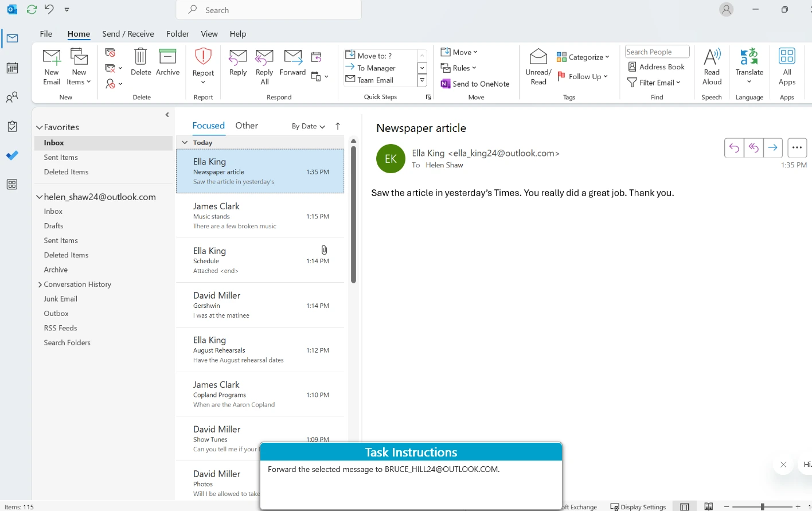Select the Junk Email folder

point(60,298)
